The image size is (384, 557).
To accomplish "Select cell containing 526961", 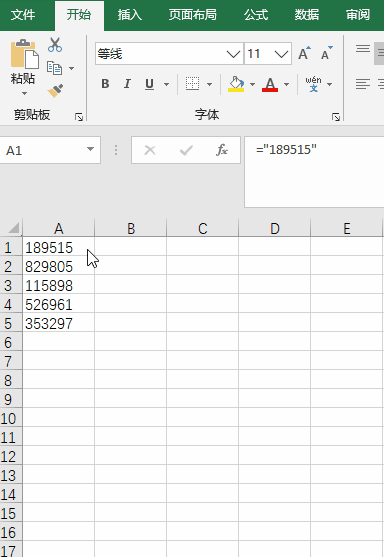I will (59, 304).
